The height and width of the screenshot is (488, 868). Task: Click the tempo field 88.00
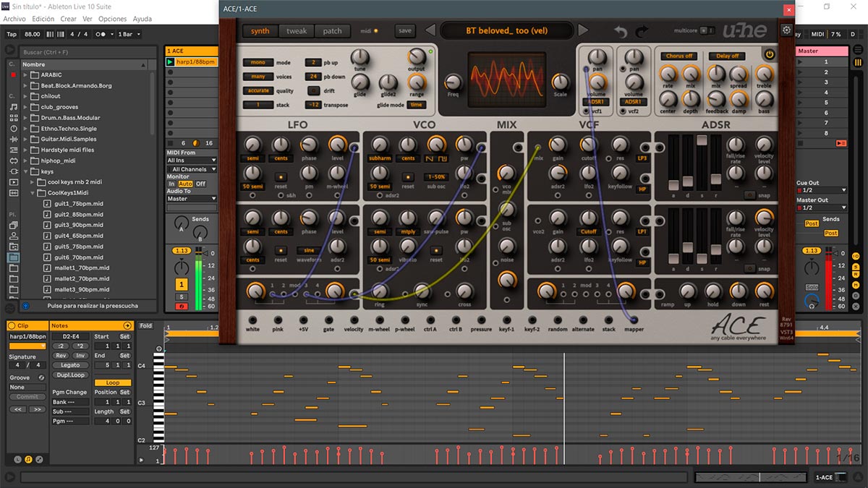pyautogui.click(x=33, y=34)
